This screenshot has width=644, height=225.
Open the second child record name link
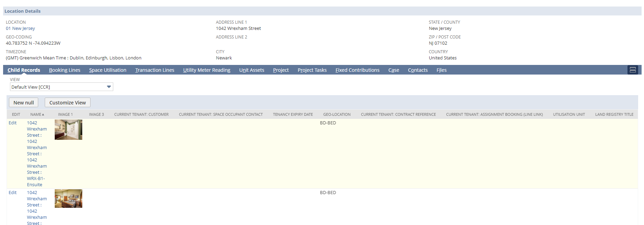coord(37,208)
